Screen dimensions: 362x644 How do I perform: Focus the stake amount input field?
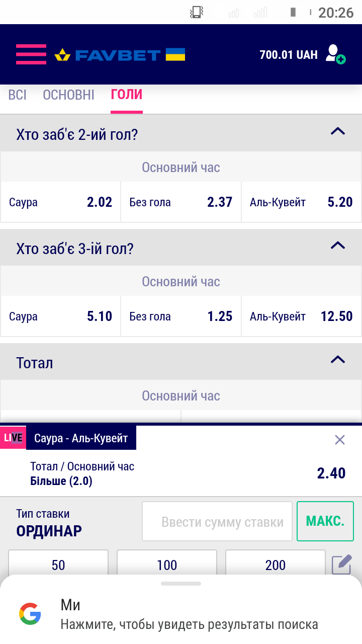pos(217,522)
